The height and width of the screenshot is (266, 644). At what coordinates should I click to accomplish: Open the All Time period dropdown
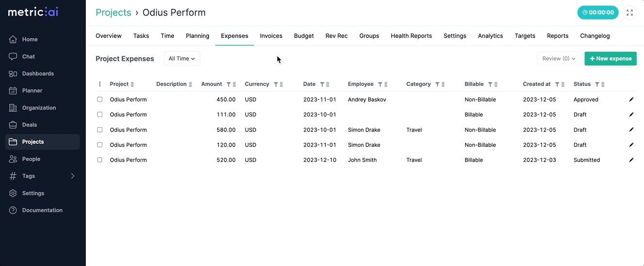click(x=182, y=59)
